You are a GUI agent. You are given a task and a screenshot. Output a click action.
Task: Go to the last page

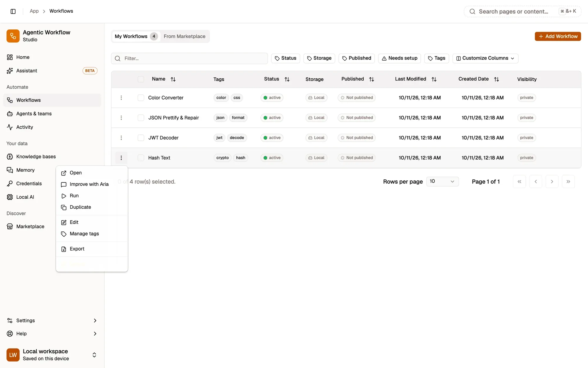pyautogui.click(x=568, y=182)
